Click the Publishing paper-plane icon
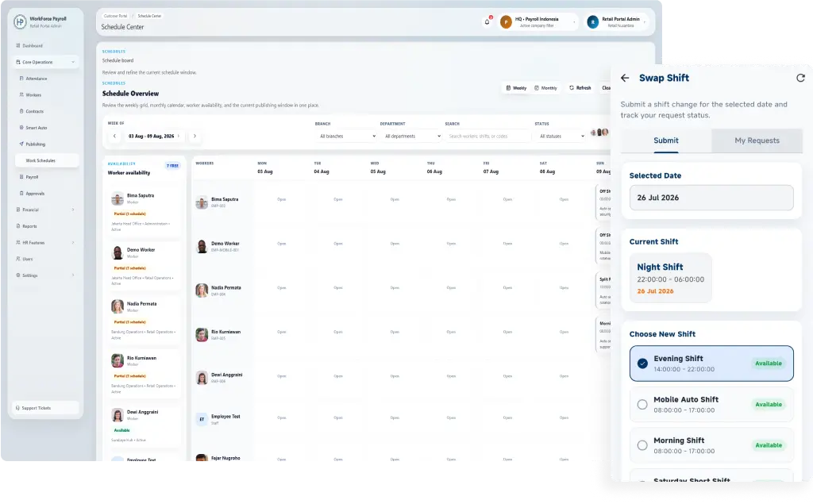 pyautogui.click(x=21, y=144)
